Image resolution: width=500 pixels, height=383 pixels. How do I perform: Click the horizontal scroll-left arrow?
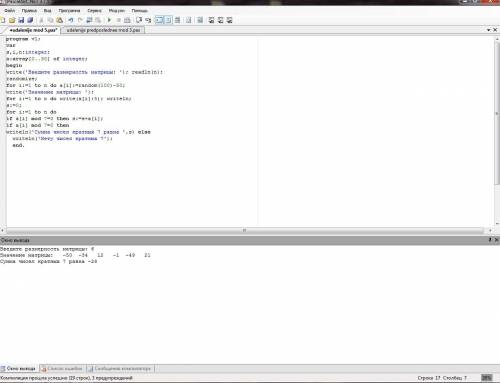click(x=3, y=230)
